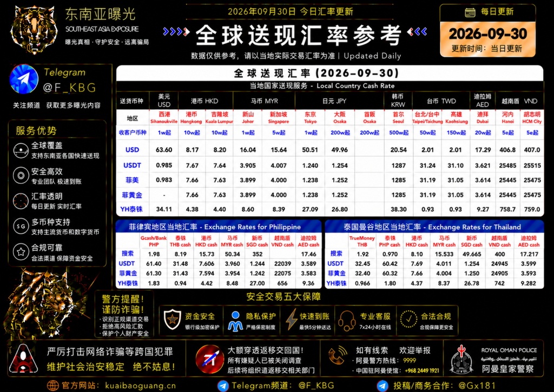Viewport: 554px width, 392px height.
Task: Click the 1287 Seoul USDT rate
Action: (x=399, y=165)
